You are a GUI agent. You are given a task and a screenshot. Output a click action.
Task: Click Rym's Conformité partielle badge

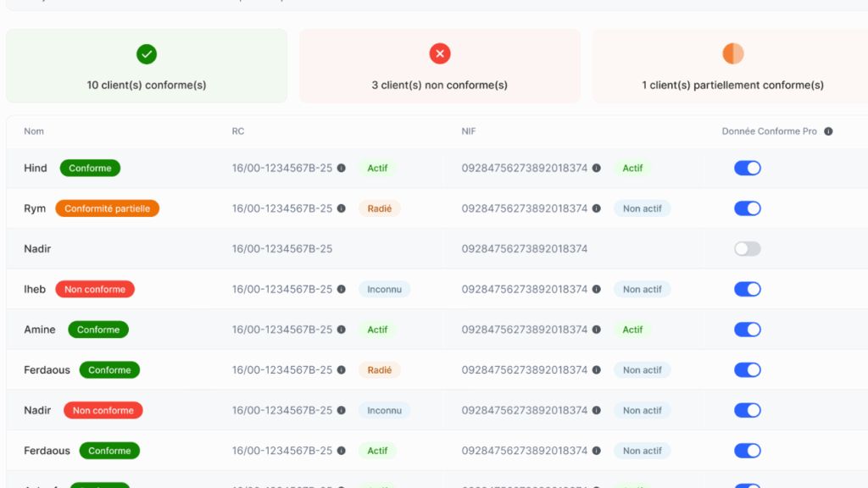(x=107, y=208)
